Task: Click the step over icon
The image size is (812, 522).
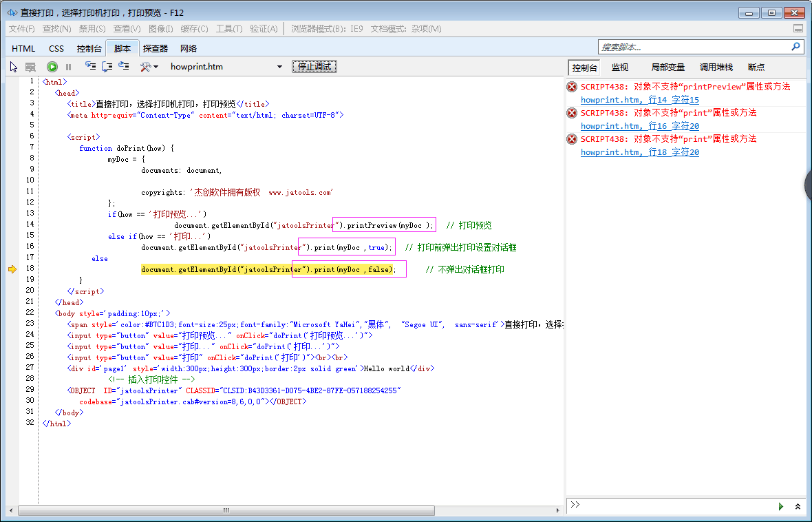Action: coord(107,66)
